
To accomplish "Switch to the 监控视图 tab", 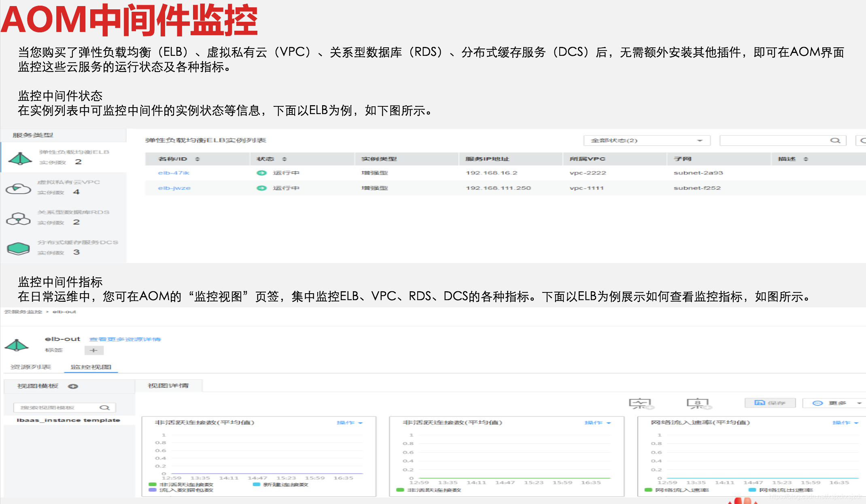I will click(x=91, y=367).
